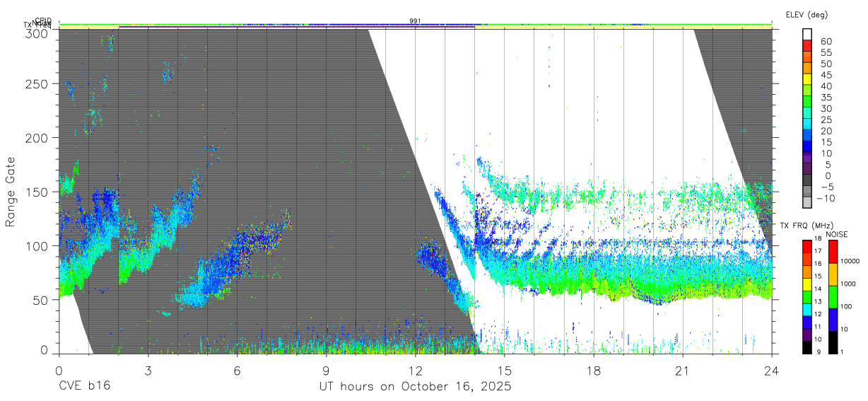Click x-axis tick label '15'

click(x=505, y=370)
